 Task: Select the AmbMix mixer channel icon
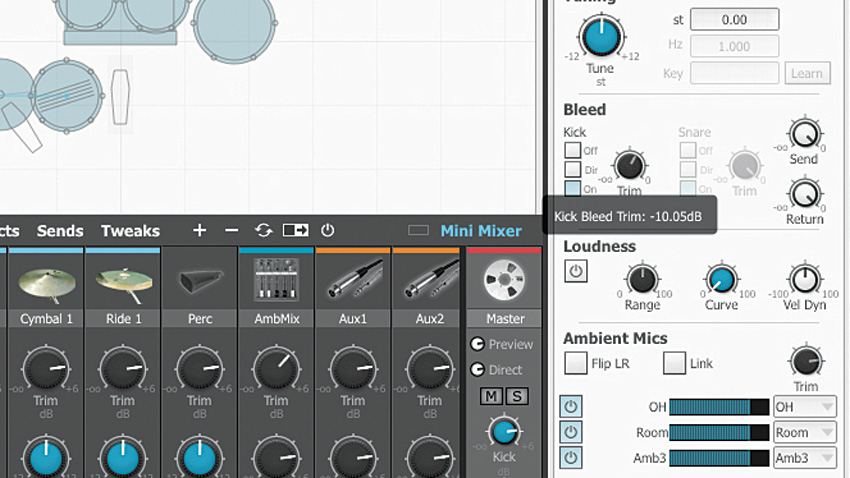coord(276,280)
